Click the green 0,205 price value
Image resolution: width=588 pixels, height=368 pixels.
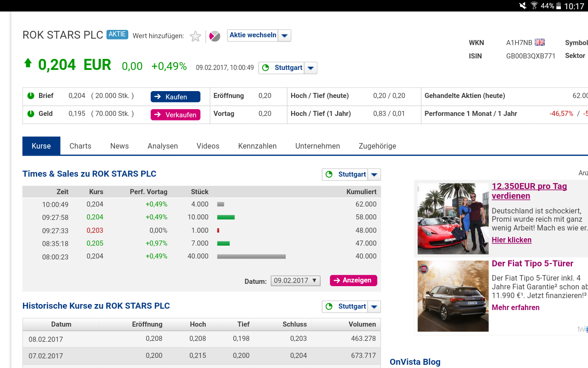95,243
